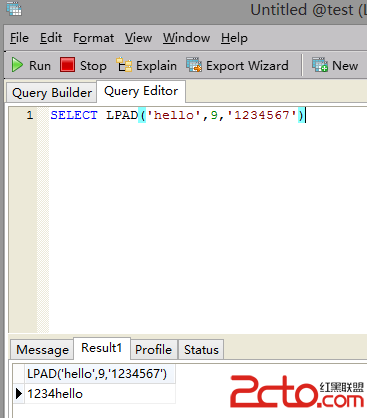367x418 pixels.
Task: Click the red Stop square icon
Action: pyautogui.click(x=67, y=65)
